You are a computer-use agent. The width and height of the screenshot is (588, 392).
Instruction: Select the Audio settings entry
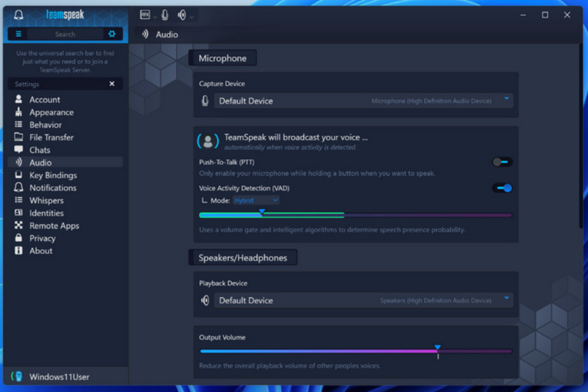coord(65,162)
